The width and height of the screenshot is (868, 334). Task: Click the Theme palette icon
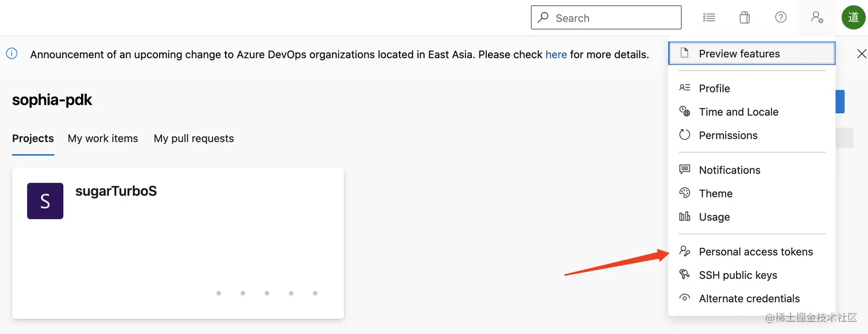[x=684, y=193]
